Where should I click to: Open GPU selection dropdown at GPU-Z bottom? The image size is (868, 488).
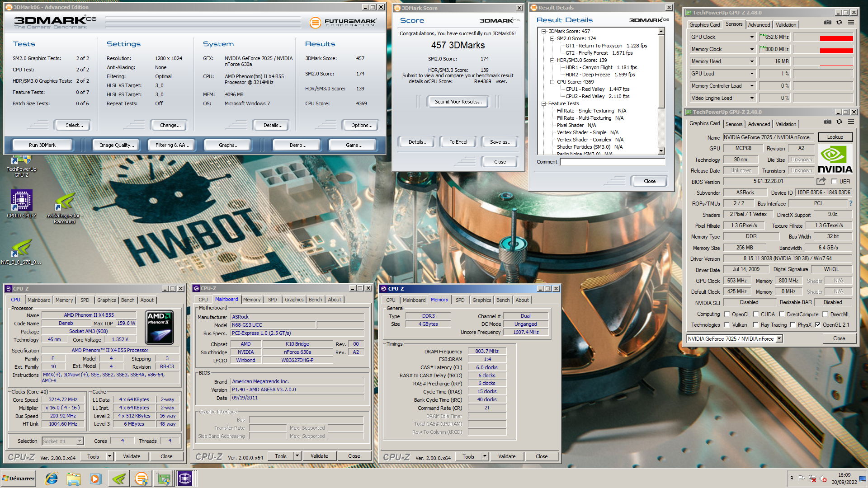pos(779,339)
